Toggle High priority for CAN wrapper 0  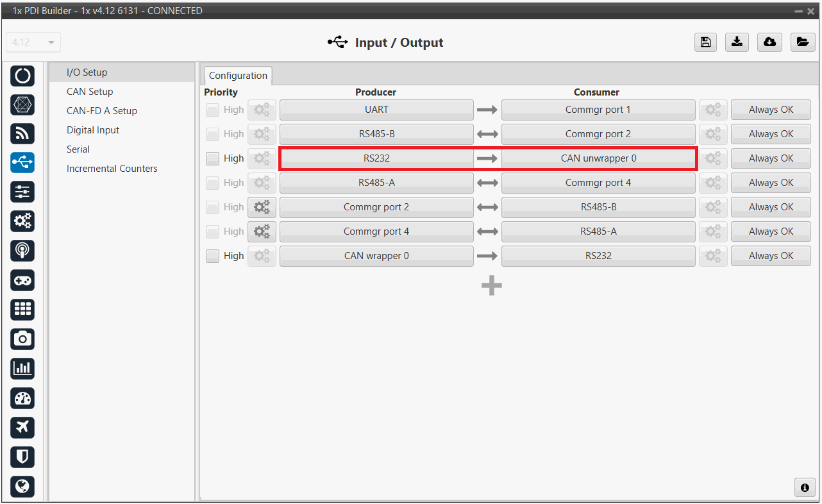click(x=212, y=256)
